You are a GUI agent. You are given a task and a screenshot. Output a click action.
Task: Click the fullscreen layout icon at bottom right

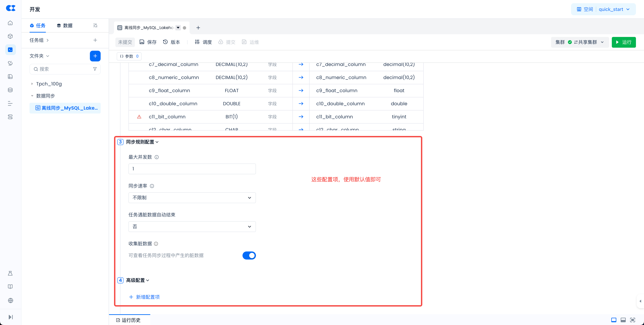tap(632, 320)
